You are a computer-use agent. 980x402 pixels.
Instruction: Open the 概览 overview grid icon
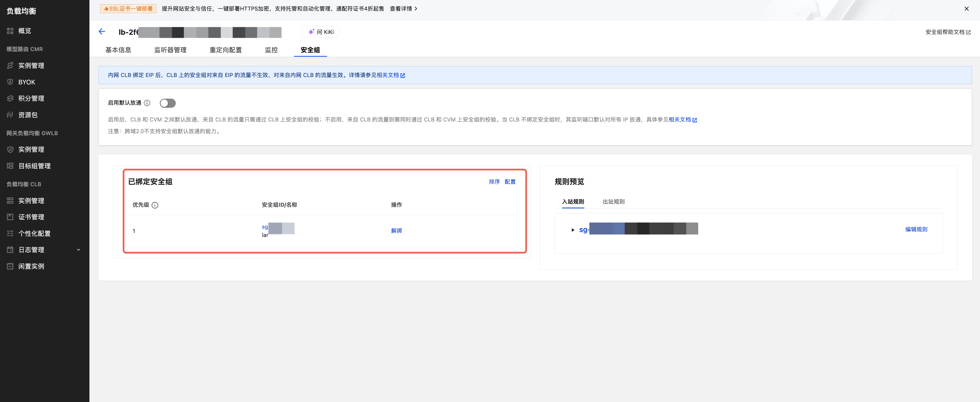[x=10, y=31]
